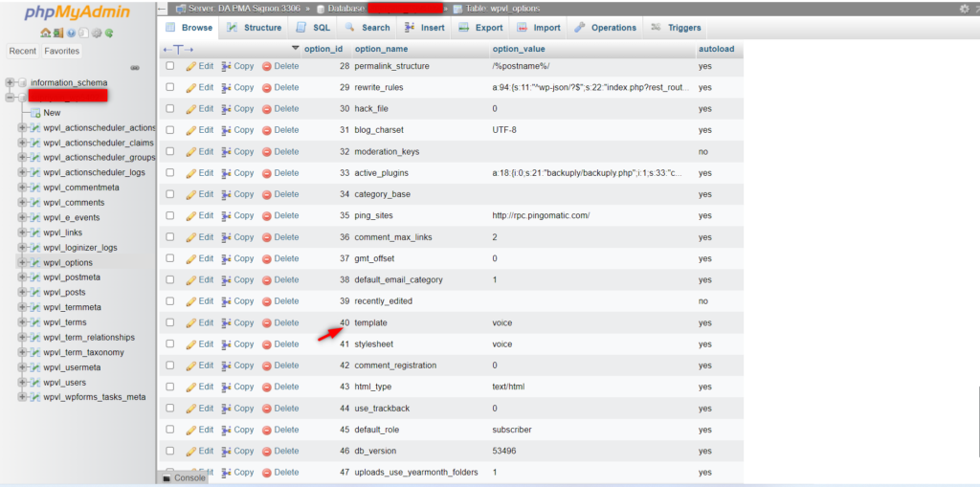This screenshot has width=980, height=487.
Task: Click the Favorites button in sidebar
Action: (61, 51)
